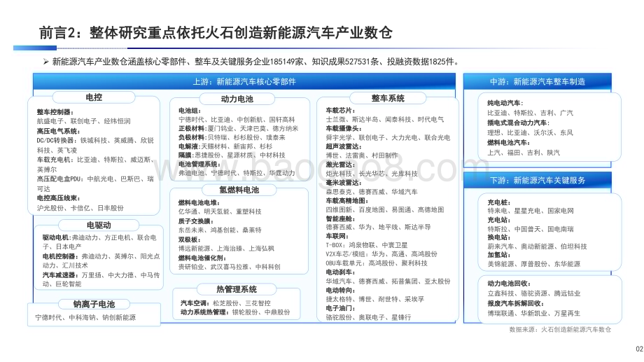Select the 加氢站 subheading
644x362 pixels.
tap(499, 255)
